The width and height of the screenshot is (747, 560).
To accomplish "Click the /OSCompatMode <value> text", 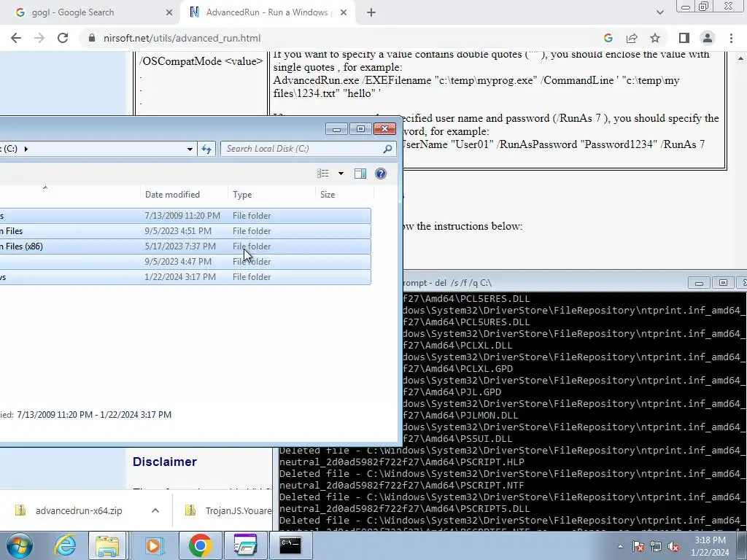I will [201, 61].
